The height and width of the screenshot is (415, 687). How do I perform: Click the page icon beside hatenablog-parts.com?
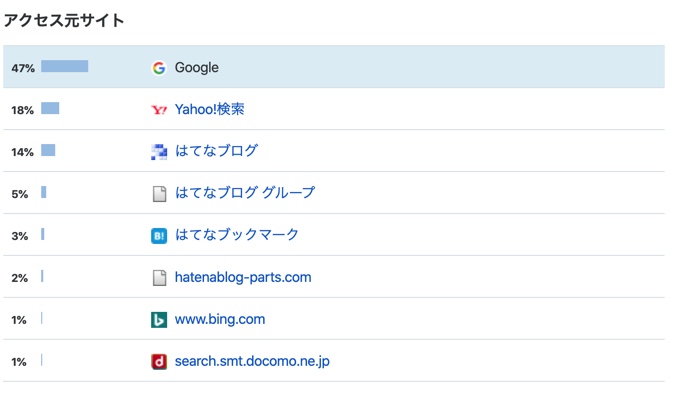coord(159,277)
